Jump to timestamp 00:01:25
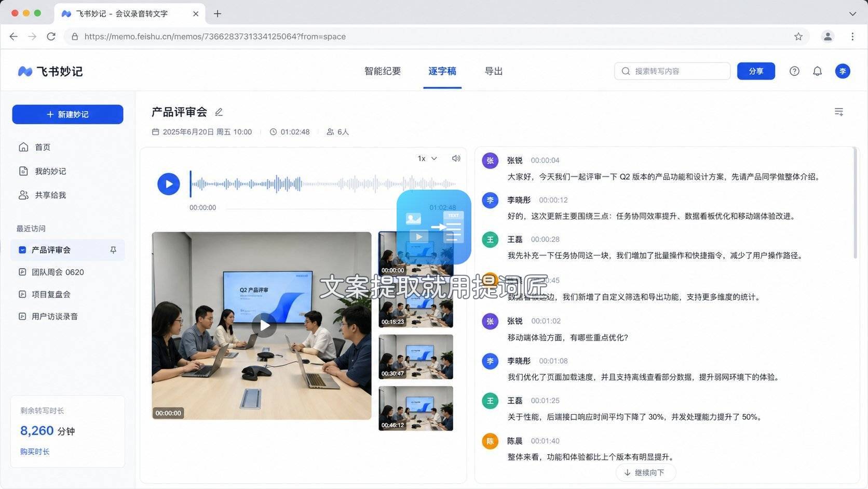 (545, 401)
